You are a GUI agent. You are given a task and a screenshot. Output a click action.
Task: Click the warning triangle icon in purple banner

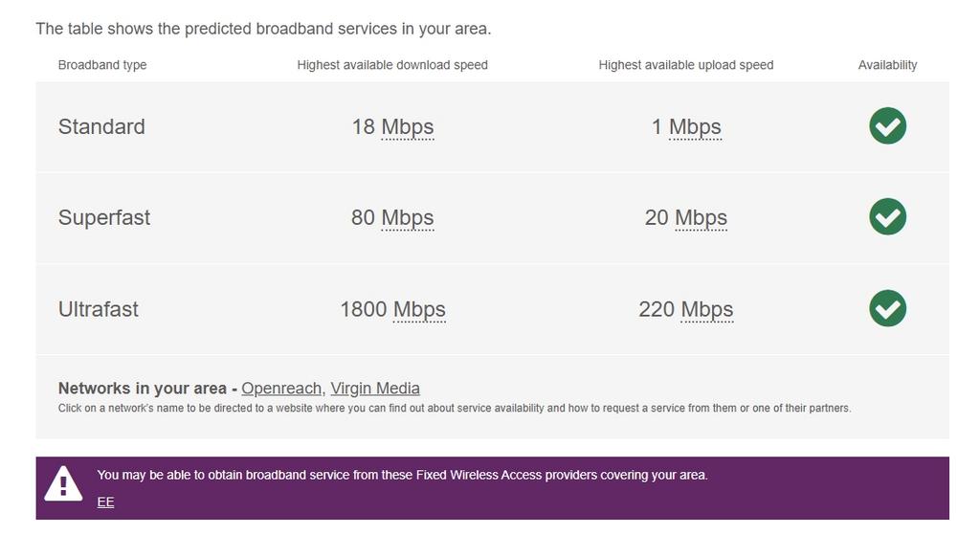[x=64, y=484]
